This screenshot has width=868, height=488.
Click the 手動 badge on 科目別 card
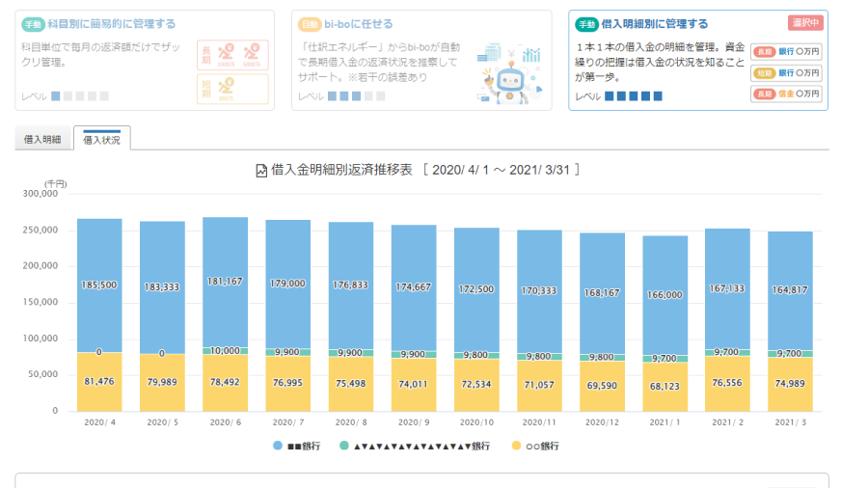tap(33, 24)
